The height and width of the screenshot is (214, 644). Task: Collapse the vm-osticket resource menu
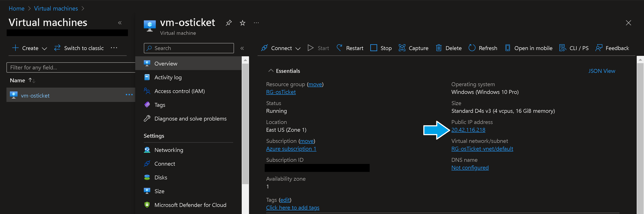point(242,48)
